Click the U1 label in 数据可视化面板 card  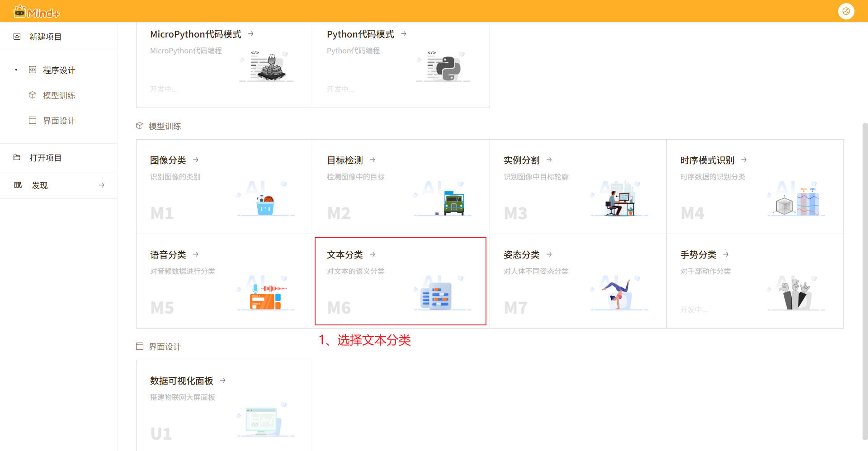[x=161, y=434]
